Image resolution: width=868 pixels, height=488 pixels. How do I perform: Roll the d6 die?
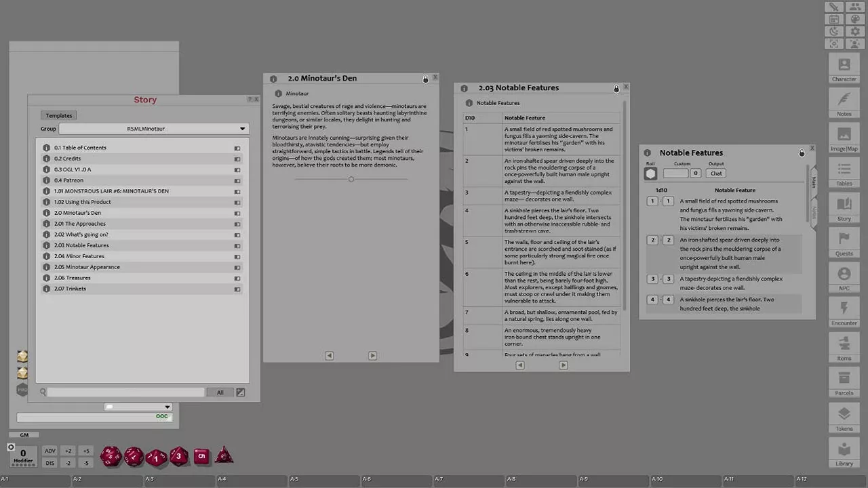[x=201, y=457]
